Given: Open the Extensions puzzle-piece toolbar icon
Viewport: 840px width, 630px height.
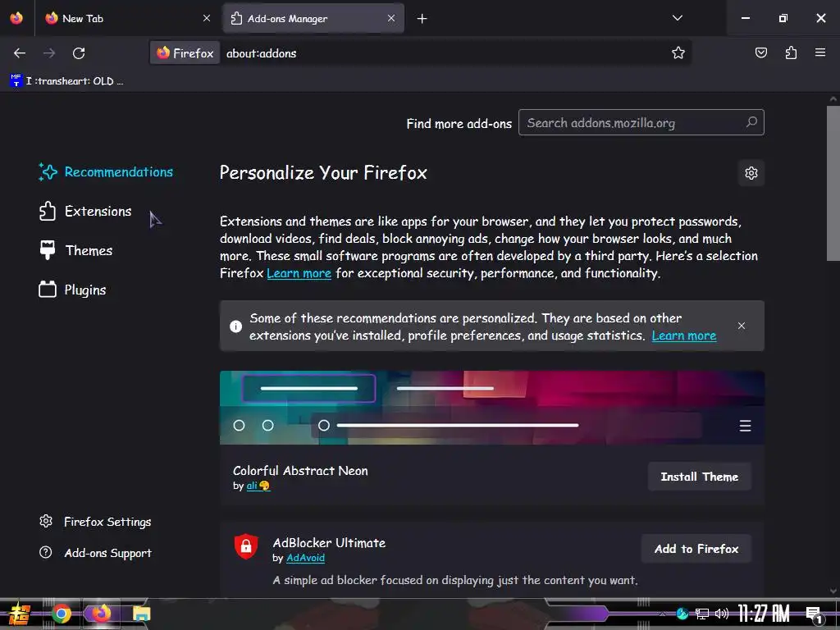Looking at the screenshot, I should [x=791, y=52].
